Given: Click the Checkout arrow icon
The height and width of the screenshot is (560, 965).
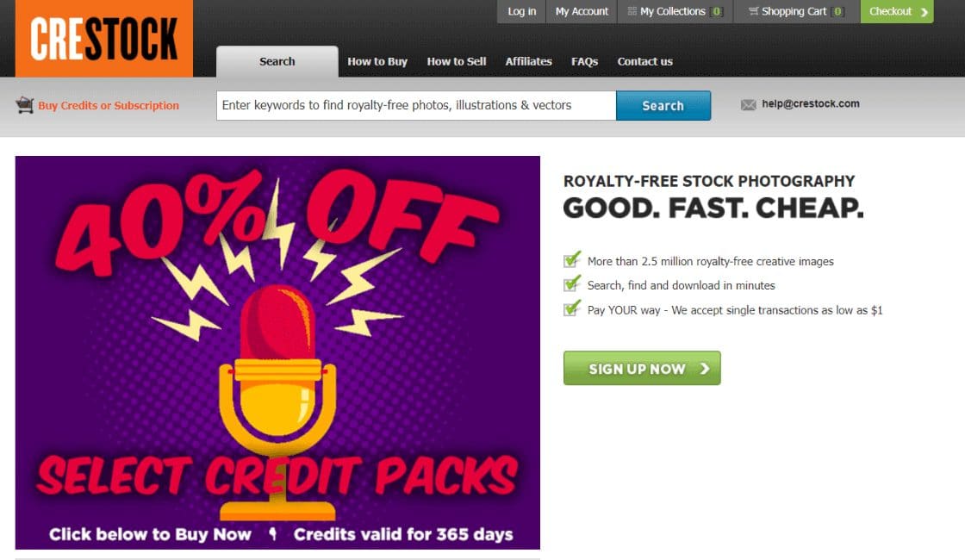Looking at the screenshot, I should (924, 12).
